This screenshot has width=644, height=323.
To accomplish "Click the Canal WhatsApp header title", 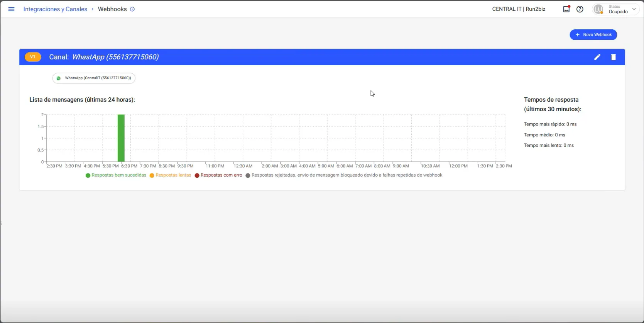I will (x=104, y=57).
